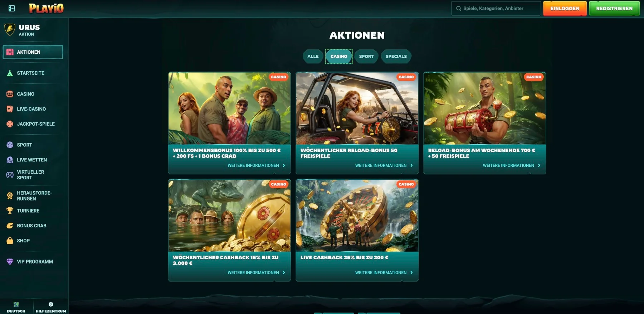
Task: Open Live Wetten from the sidebar
Action: pos(33,160)
